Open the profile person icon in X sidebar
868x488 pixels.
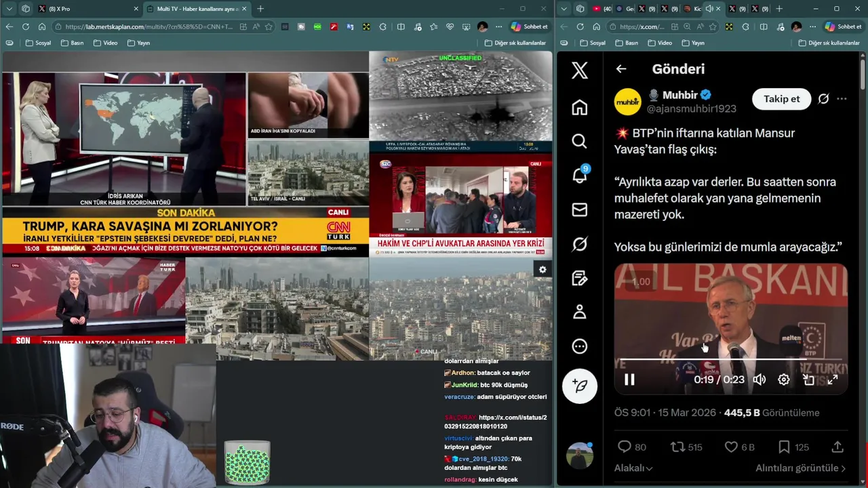coord(579,312)
